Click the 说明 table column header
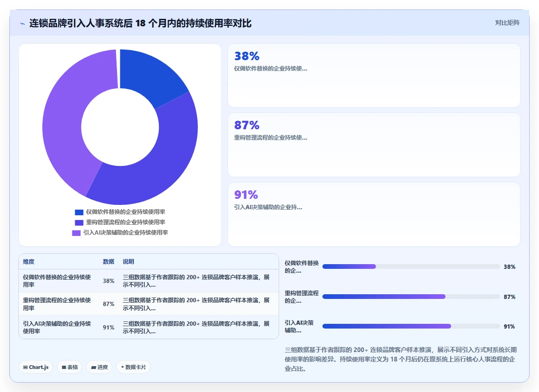Screen dimensions: 539x392 click(x=129, y=262)
